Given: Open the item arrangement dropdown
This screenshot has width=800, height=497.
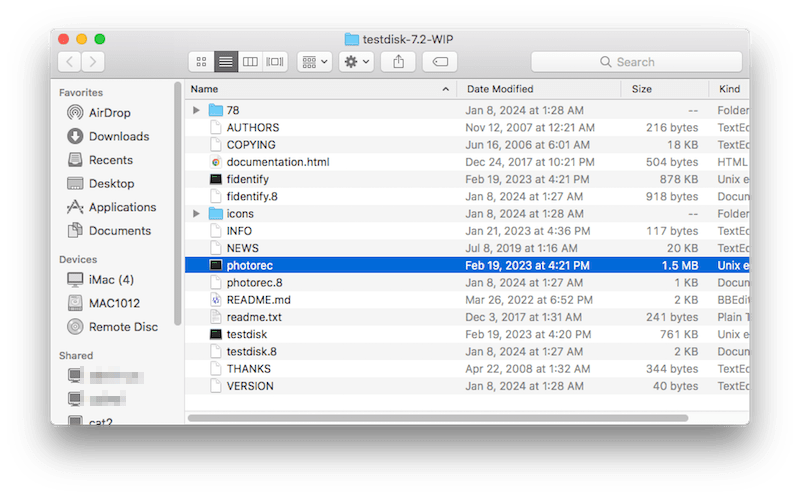Looking at the screenshot, I should tap(314, 62).
